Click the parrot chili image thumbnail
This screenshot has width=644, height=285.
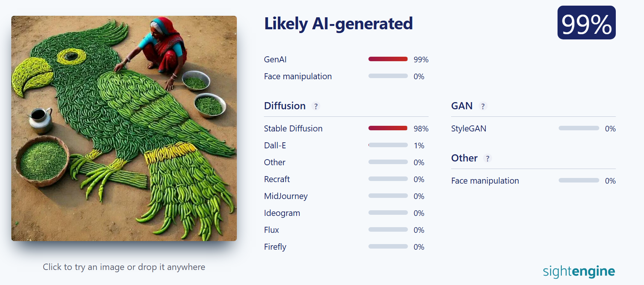click(124, 128)
